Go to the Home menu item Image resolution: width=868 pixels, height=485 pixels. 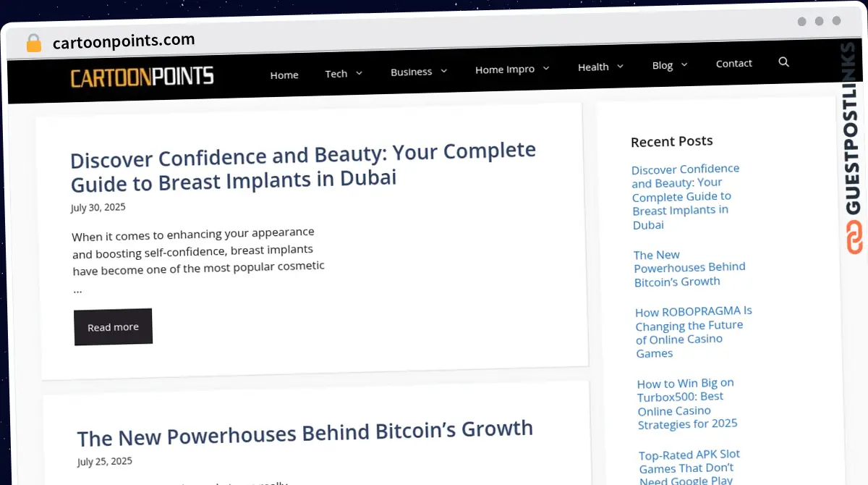(x=284, y=75)
